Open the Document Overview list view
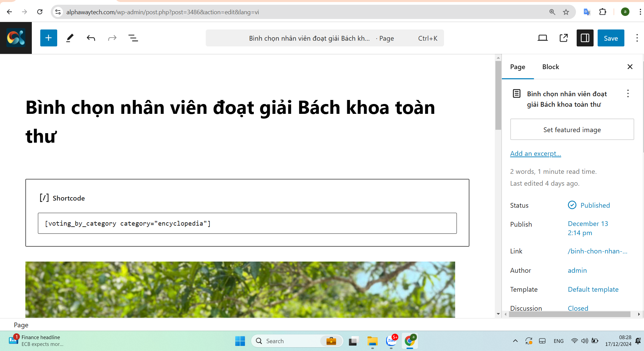 tap(133, 38)
